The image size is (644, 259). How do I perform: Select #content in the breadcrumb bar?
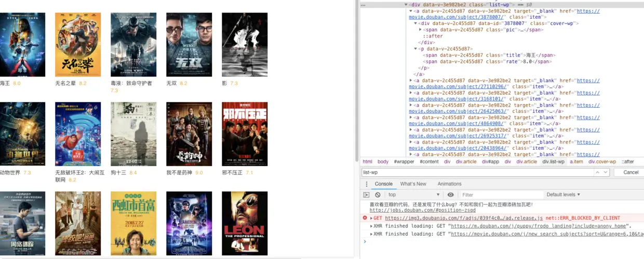[x=429, y=162]
